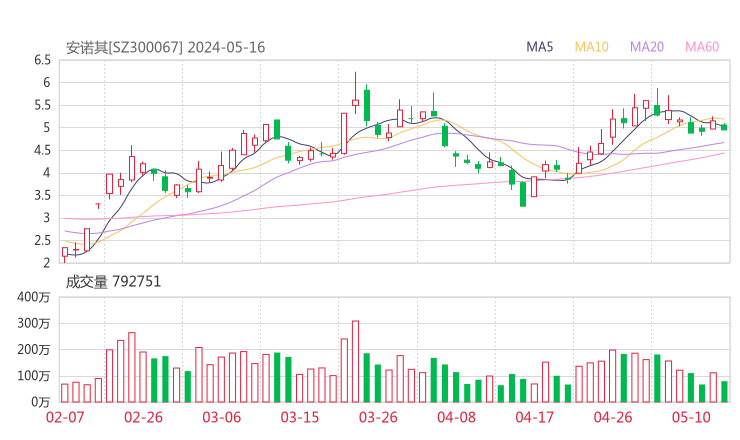Click the 300万 volume axis label
Image resolution: width=740 pixels, height=440 pixels.
pyautogui.click(x=34, y=323)
